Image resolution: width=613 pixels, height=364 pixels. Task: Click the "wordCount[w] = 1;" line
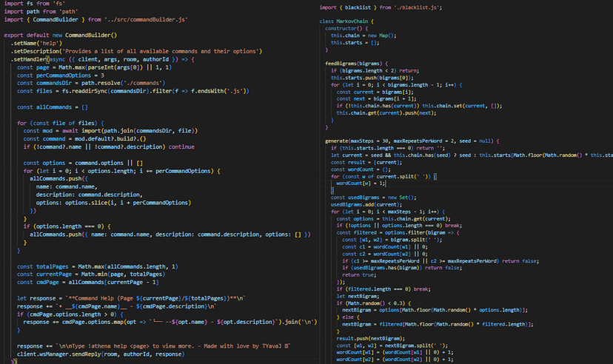tap(361, 183)
